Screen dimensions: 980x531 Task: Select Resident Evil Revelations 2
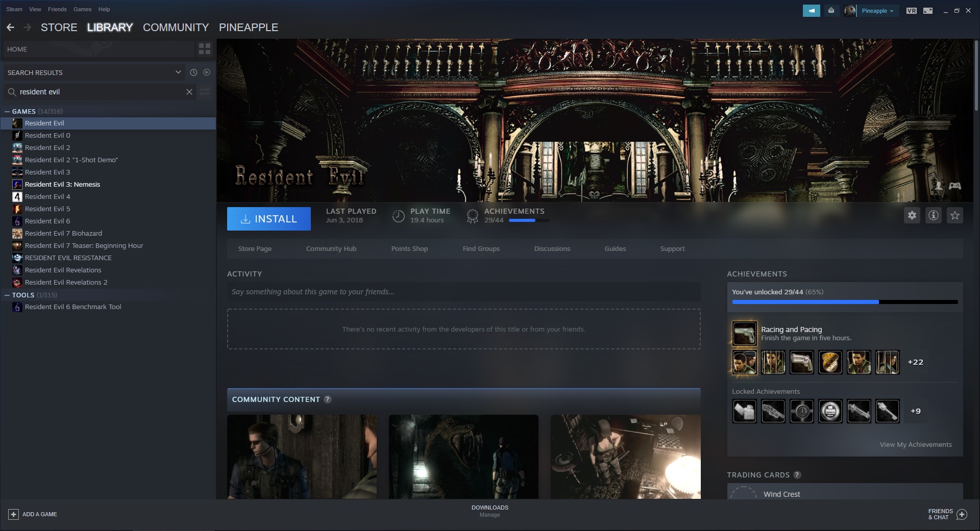tap(108, 282)
